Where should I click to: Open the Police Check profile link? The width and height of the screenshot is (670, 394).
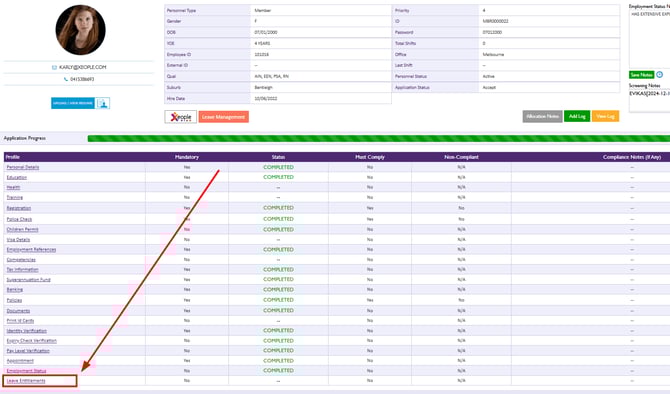[x=19, y=219]
